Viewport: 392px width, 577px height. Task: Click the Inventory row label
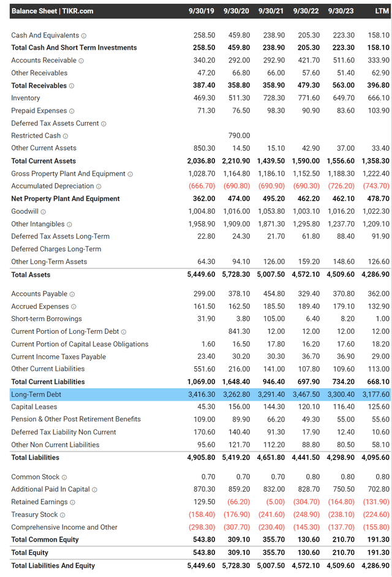point(25,98)
